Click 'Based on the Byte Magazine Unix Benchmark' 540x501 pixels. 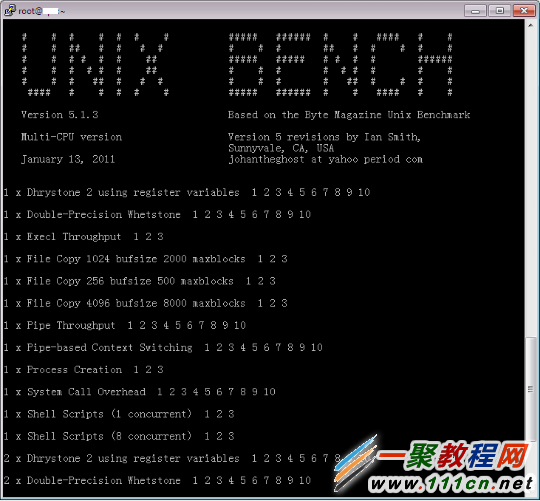[x=349, y=115]
